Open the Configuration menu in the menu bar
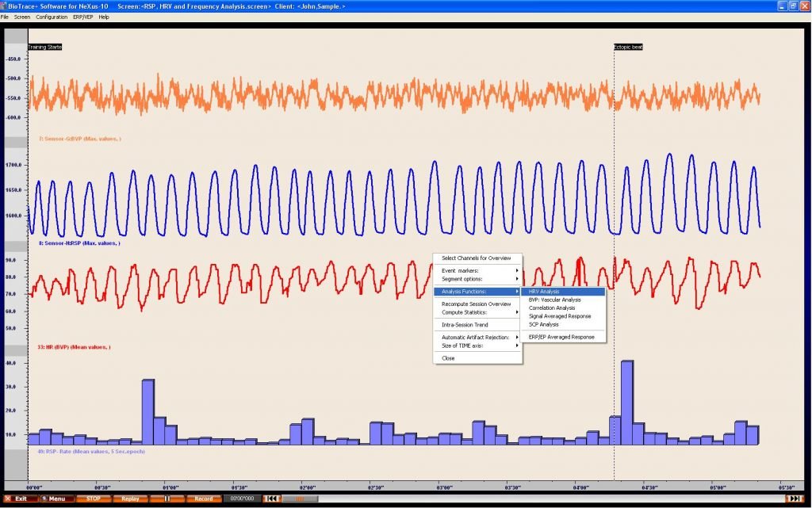The image size is (812, 508). tap(52, 17)
